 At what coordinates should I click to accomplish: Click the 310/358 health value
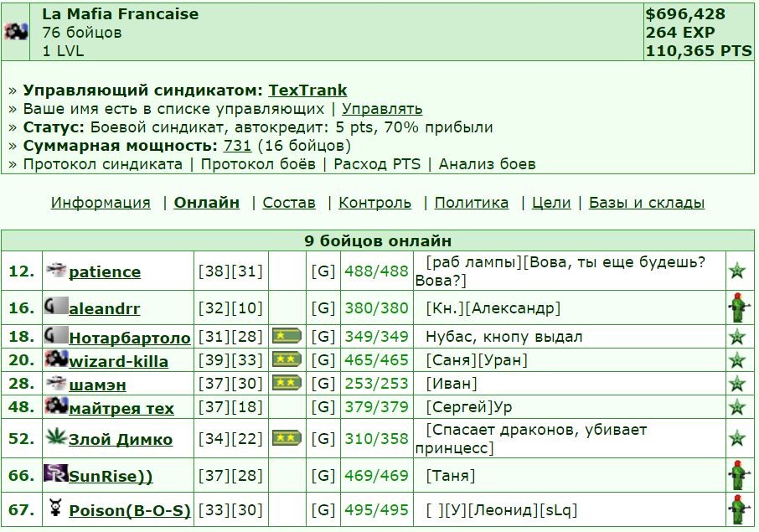point(377,438)
